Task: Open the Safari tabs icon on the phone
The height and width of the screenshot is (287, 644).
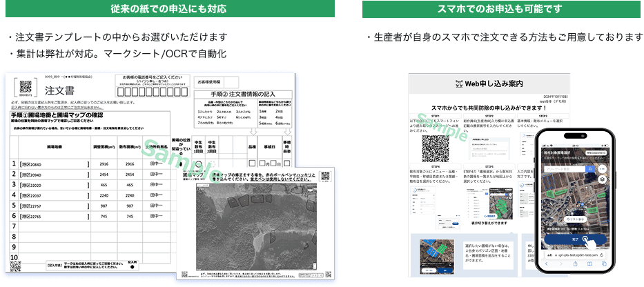Action: click(x=604, y=264)
